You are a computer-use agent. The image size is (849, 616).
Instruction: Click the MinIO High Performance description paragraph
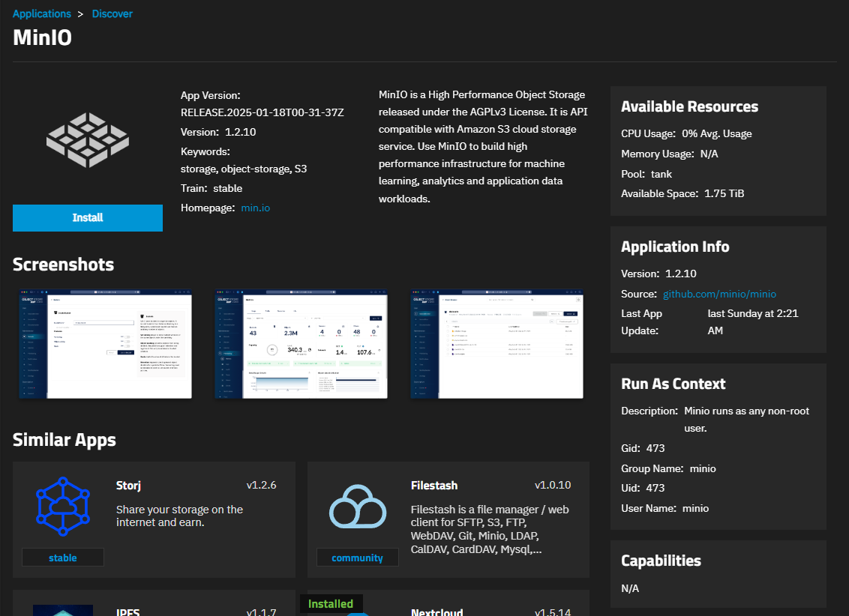pos(483,147)
